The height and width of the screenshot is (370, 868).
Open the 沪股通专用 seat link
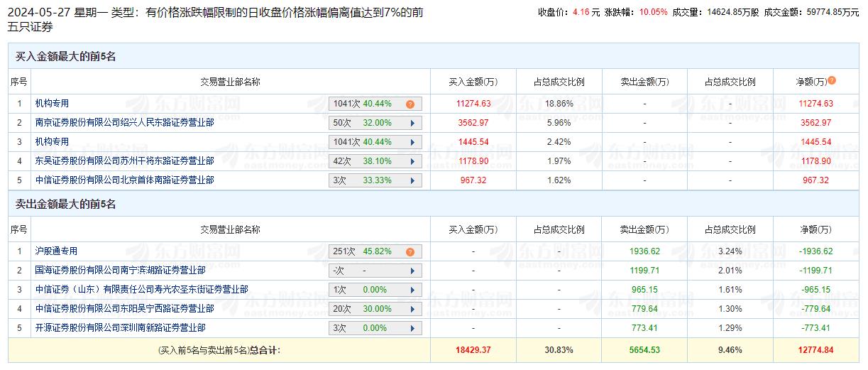pos(57,251)
